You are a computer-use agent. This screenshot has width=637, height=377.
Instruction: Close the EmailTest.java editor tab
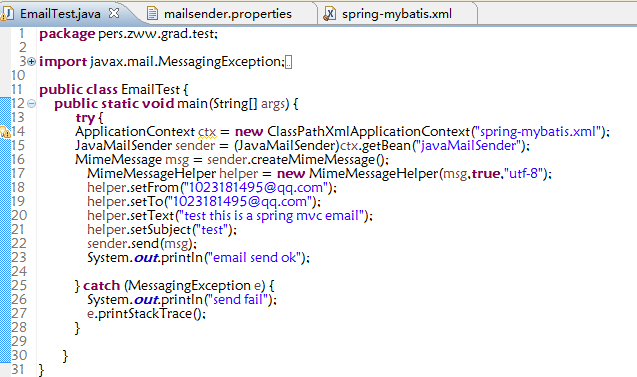pyautogui.click(x=114, y=13)
